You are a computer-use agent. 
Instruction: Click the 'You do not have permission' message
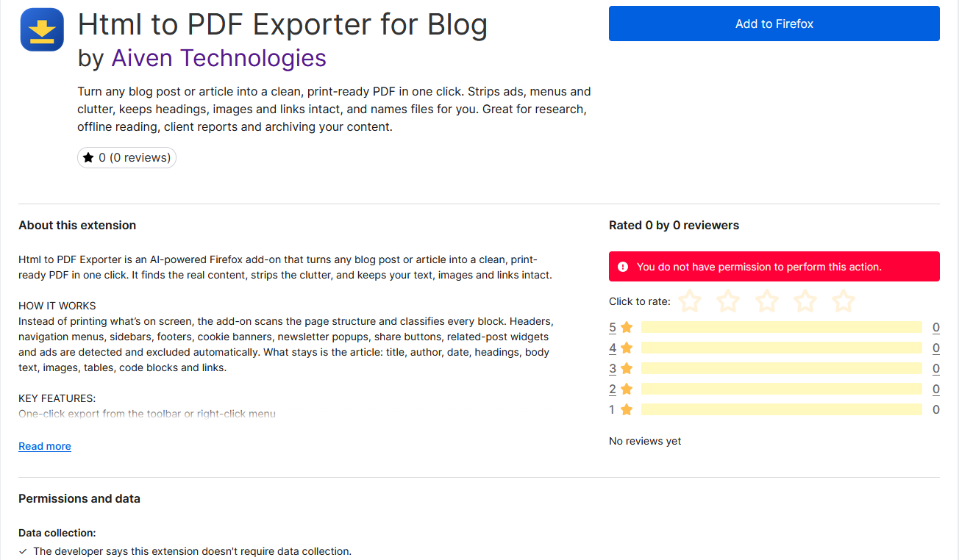(x=759, y=267)
